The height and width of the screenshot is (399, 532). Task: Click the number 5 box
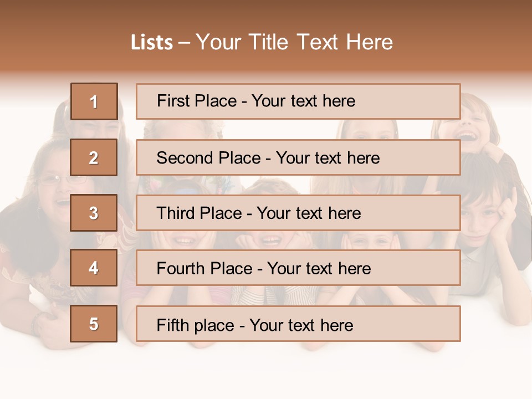[x=94, y=324]
